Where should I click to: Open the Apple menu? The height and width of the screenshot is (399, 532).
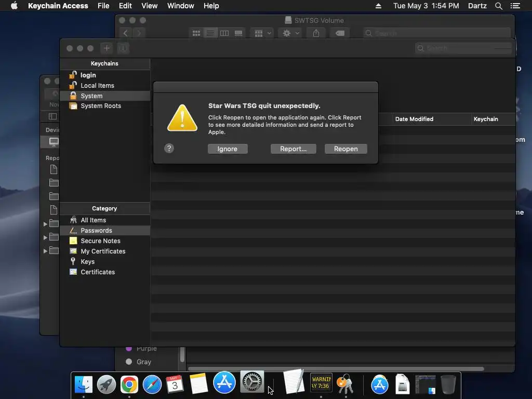(x=14, y=6)
